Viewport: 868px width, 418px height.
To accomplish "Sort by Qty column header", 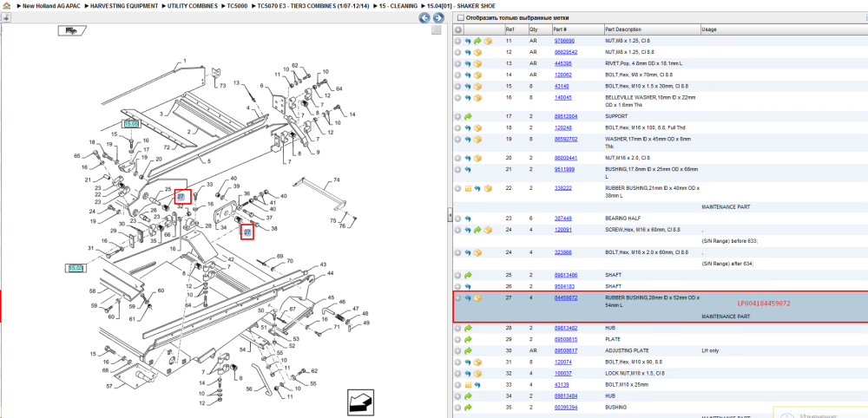I will (533, 29).
